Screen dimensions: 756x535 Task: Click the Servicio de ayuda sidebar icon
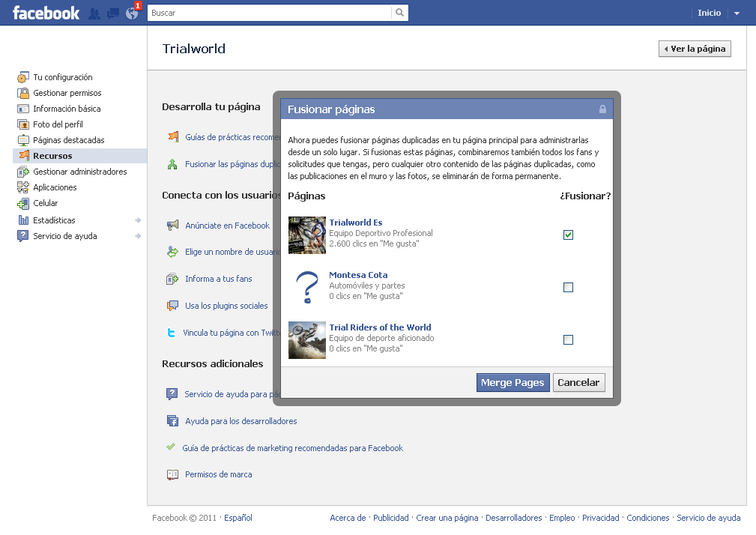(23, 236)
